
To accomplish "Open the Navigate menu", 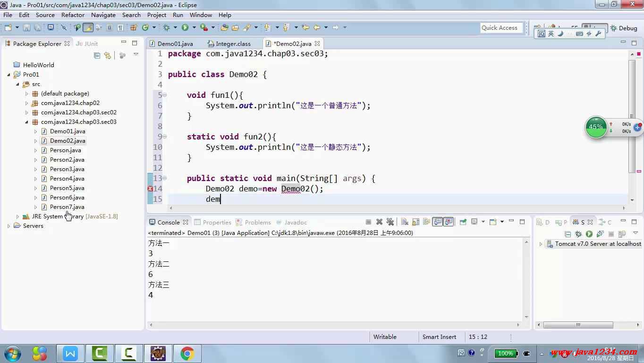I will click(103, 15).
